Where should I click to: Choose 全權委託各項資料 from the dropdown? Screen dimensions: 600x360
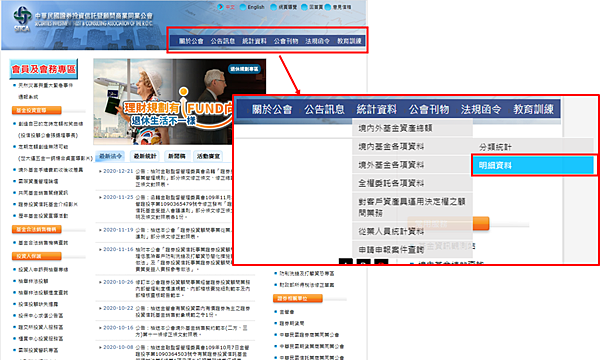click(x=412, y=183)
